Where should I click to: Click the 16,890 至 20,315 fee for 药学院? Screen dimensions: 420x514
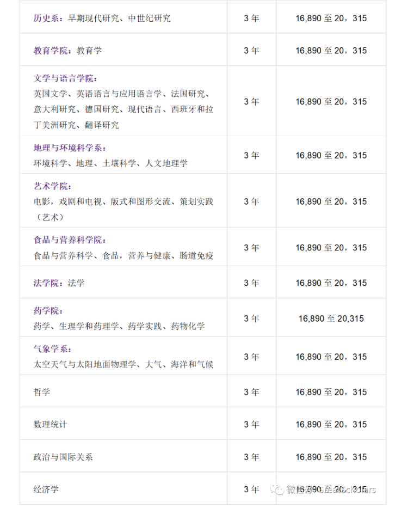[331, 319]
